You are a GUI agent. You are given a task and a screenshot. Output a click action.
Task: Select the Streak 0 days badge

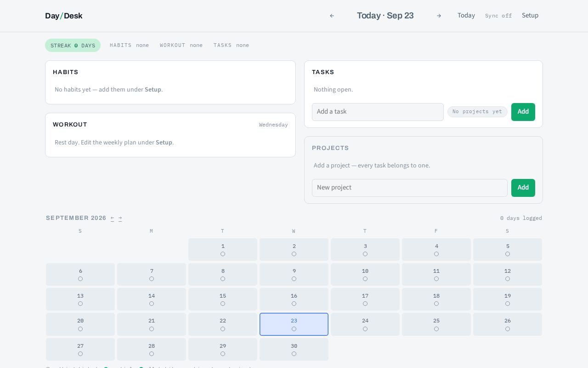click(x=73, y=45)
